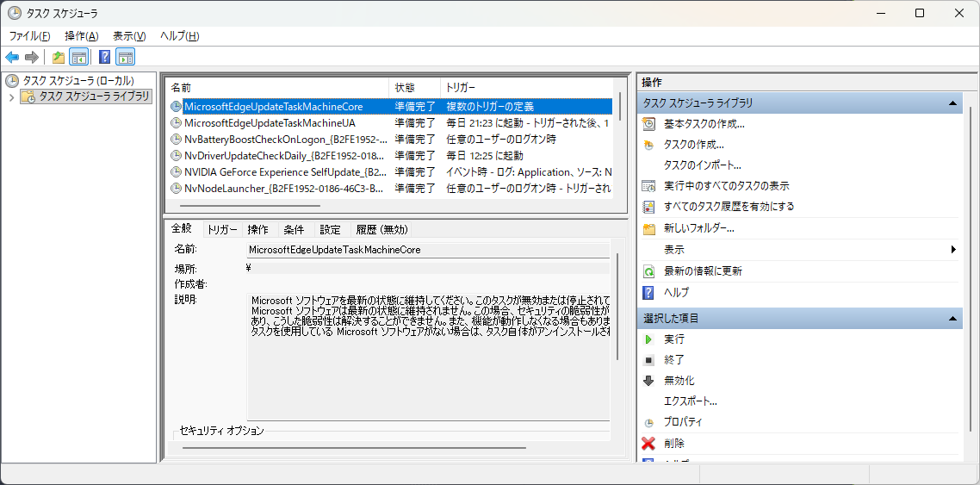This screenshot has width=980, height=485.
Task: Click the 新しいフォルダー icon
Action: (649, 229)
